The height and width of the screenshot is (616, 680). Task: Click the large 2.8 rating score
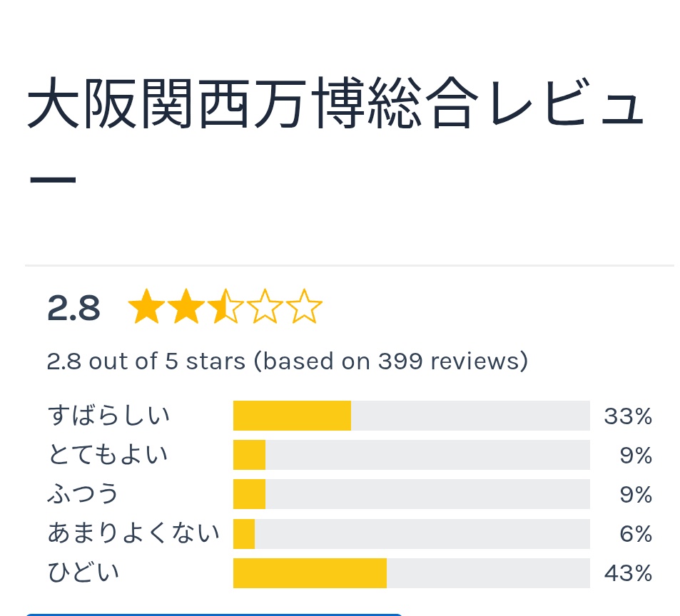point(73,308)
